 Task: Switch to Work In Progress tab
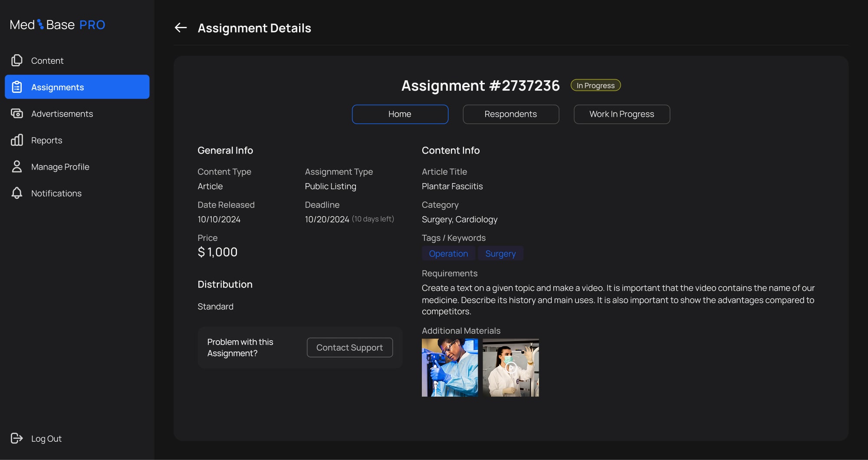pos(621,114)
